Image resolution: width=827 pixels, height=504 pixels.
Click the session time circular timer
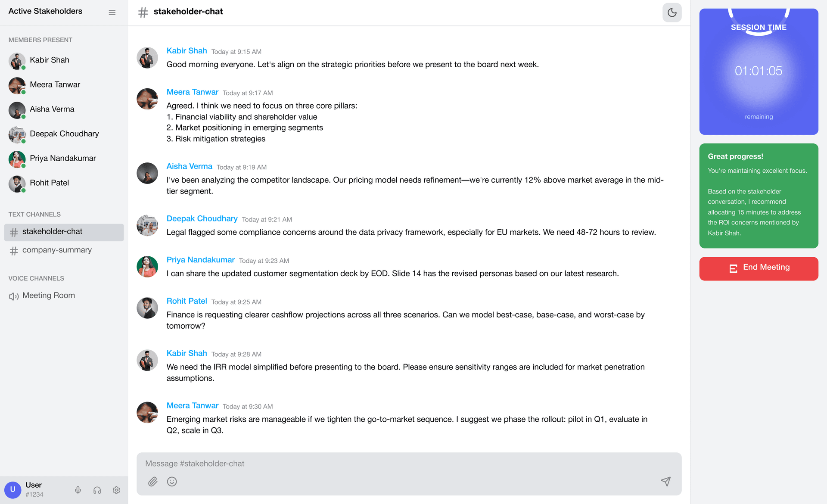(758, 71)
